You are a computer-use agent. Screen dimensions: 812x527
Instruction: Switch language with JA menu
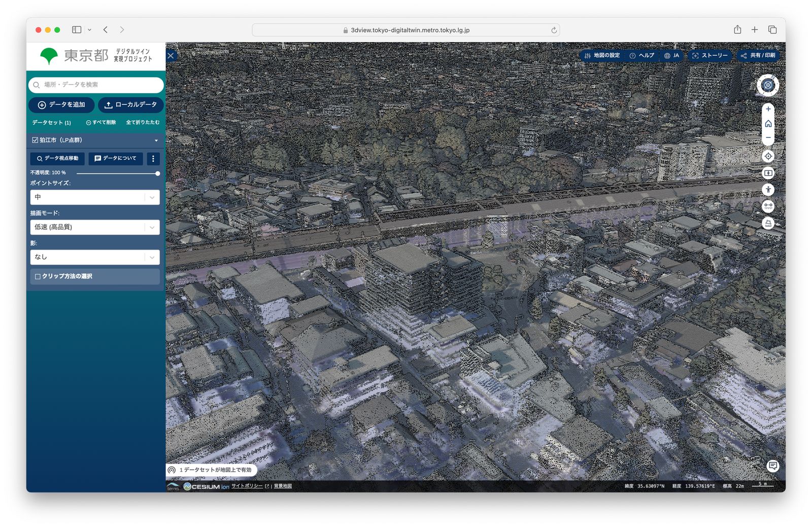point(671,56)
